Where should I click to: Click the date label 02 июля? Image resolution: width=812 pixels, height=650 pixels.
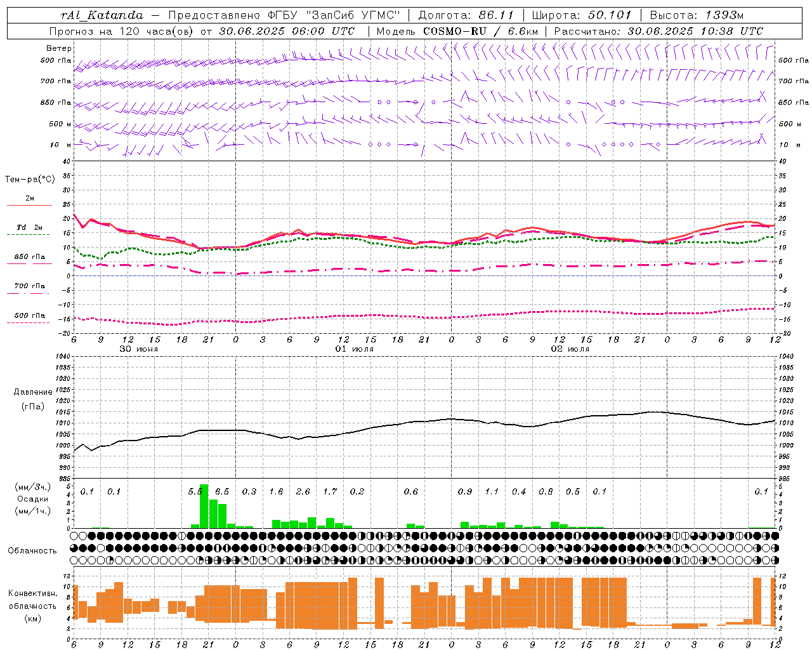[570, 349]
